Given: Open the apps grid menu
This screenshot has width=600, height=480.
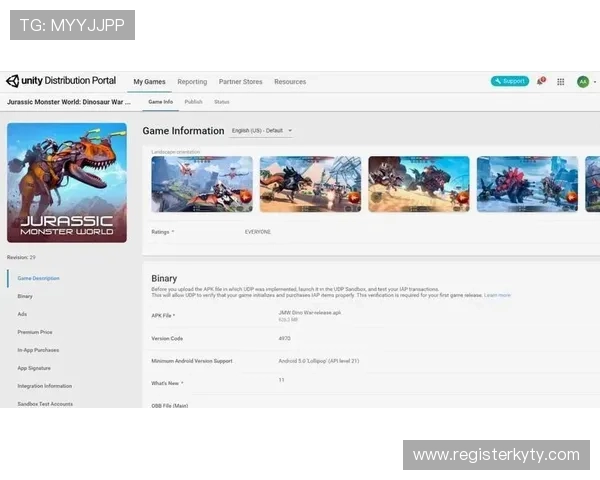Looking at the screenshot, I should point(561,81).
